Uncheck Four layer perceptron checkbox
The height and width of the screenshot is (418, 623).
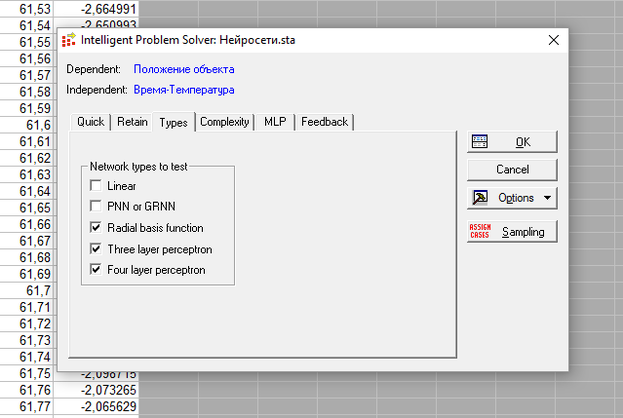95,270
